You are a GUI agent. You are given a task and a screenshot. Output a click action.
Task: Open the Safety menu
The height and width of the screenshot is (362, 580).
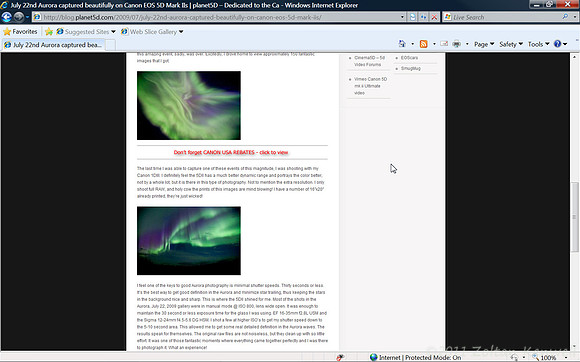tap(511, 44)
